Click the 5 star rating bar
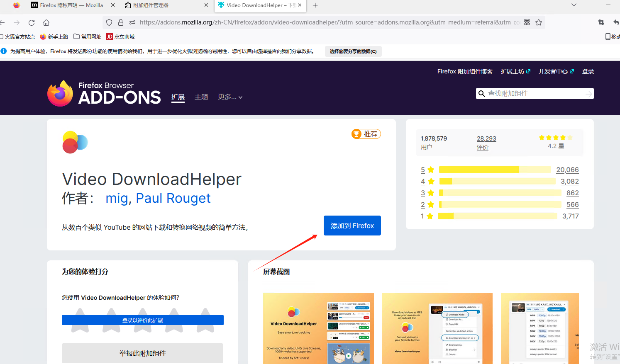This screenshot has width=620, height=364. tap(495, 170)
